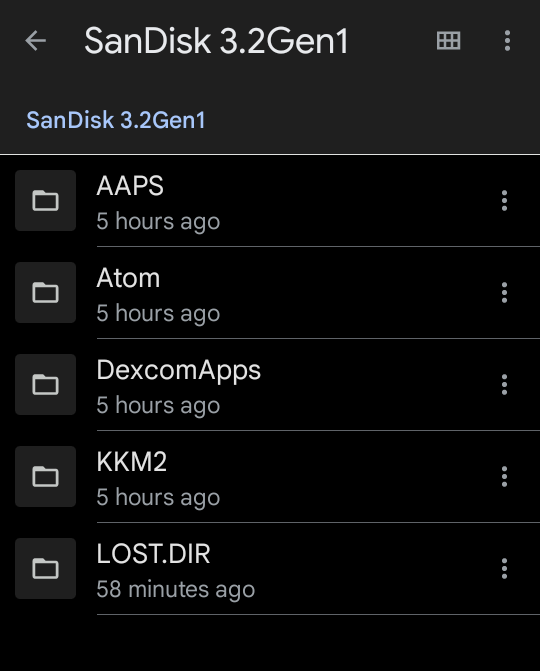Open the DexcomApps folder name
540x671 pixels.
179,371
